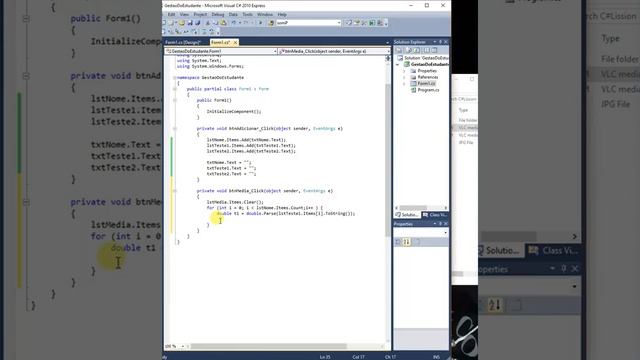Image resolution: width=640 pixels, height=360 pixels.
Task: Toggle auto-hide pin on Solution Explorer
Action: click(x=440, y=42)
